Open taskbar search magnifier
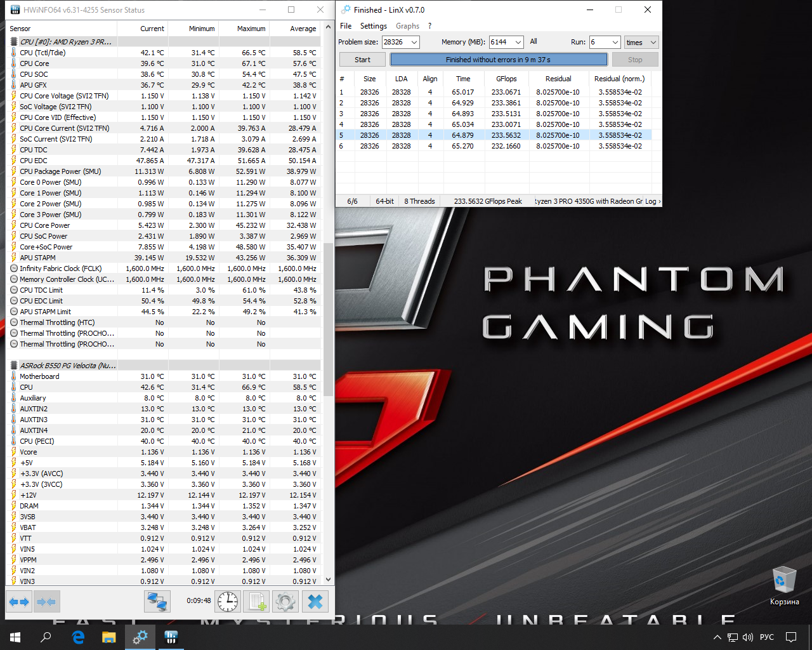 (x=46, y=637)
